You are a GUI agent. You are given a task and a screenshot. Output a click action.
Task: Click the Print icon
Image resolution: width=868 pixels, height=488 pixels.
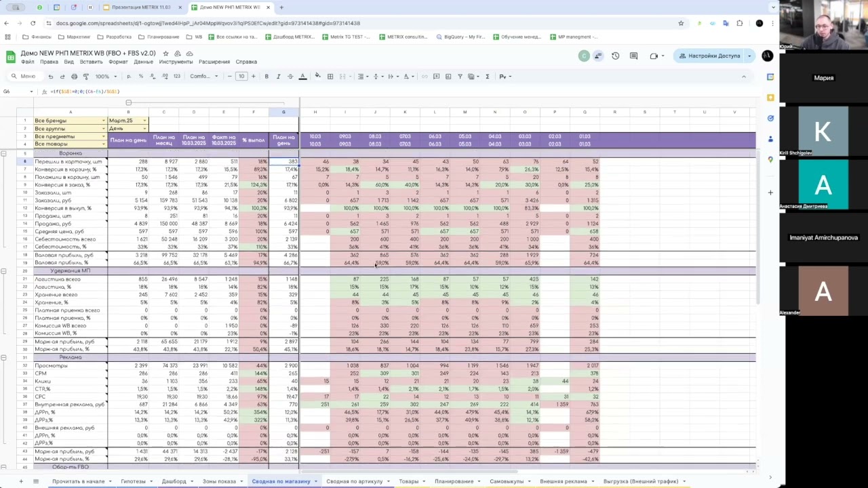point(74,77)
